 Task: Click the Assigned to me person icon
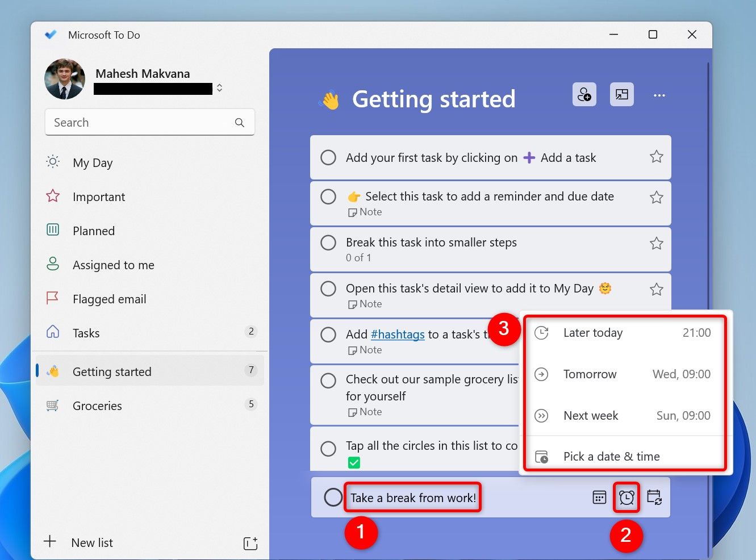click(53, 264)
